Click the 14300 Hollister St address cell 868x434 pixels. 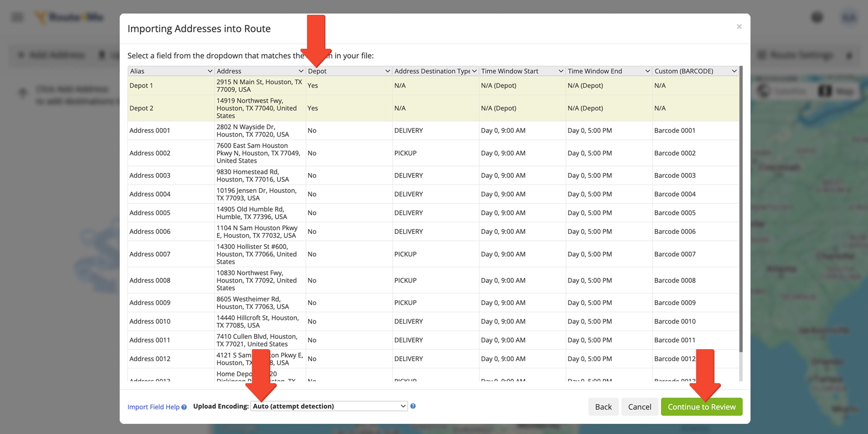(260, 254)
